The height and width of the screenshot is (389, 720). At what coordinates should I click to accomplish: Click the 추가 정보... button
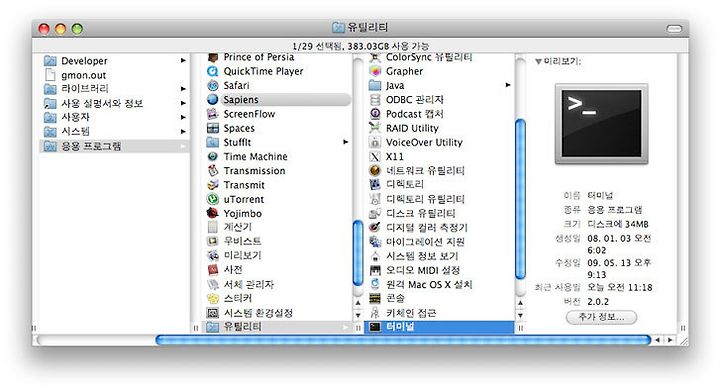tap(601, 317)
